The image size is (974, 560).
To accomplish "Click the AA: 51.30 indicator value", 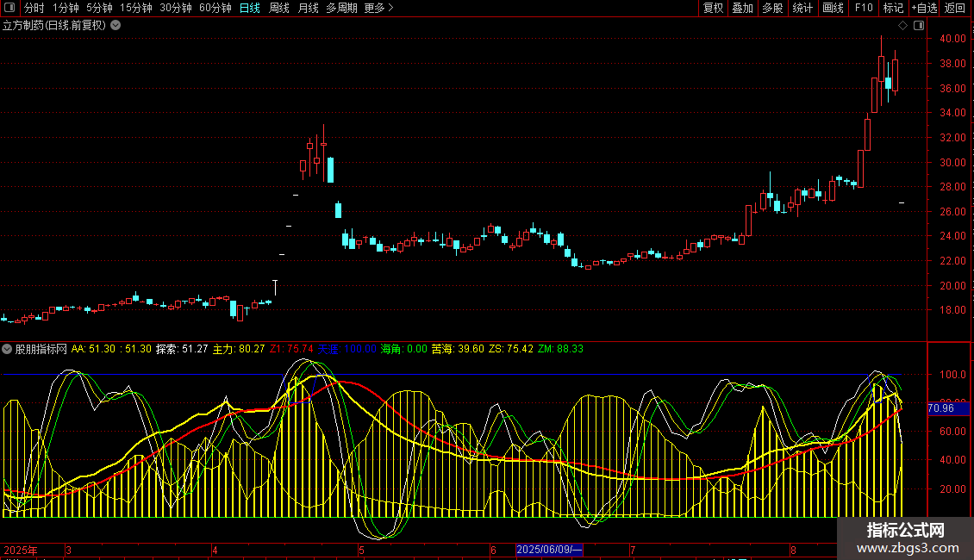I will (93, 349).
